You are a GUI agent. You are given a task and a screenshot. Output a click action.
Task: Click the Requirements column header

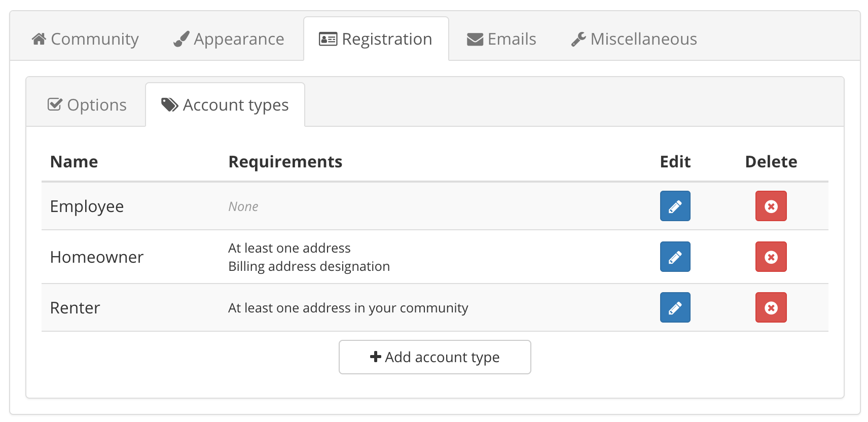[285, 162]
